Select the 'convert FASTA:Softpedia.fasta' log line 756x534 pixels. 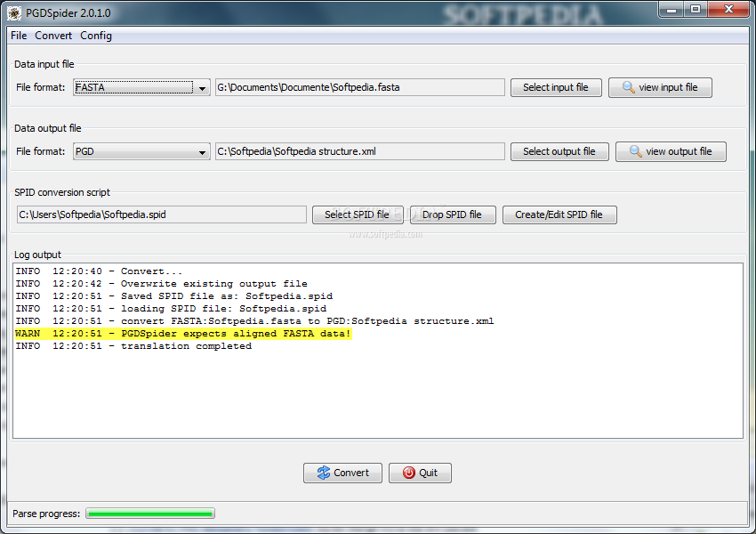pos(254,321)
